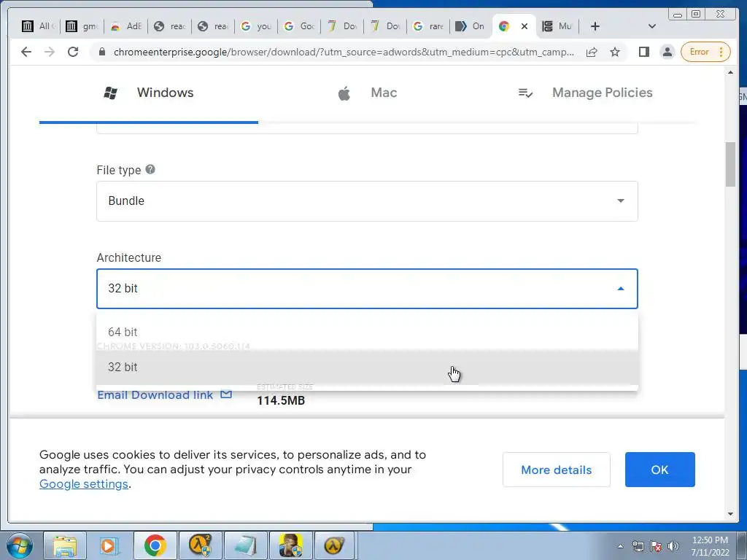The height and width of the screenshot is (560, 747).
Task: Open the notepad taskbar icon
Action: click(x=245, y=545)
